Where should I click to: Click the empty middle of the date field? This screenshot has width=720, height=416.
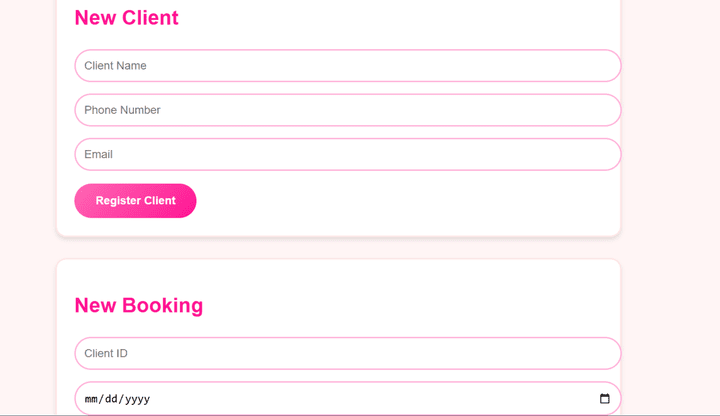coord(370,399)
